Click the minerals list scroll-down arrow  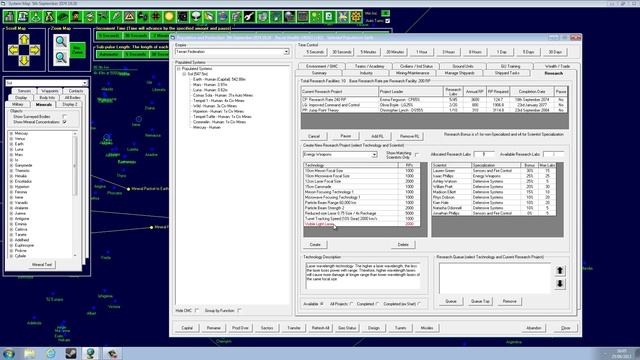(75, 256)
